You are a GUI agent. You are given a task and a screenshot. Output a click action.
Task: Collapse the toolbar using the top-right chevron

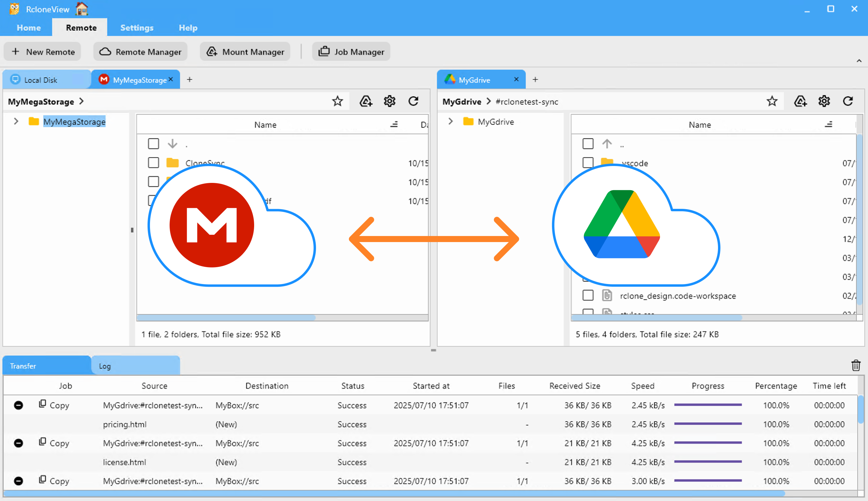click(x=860, y=61)
